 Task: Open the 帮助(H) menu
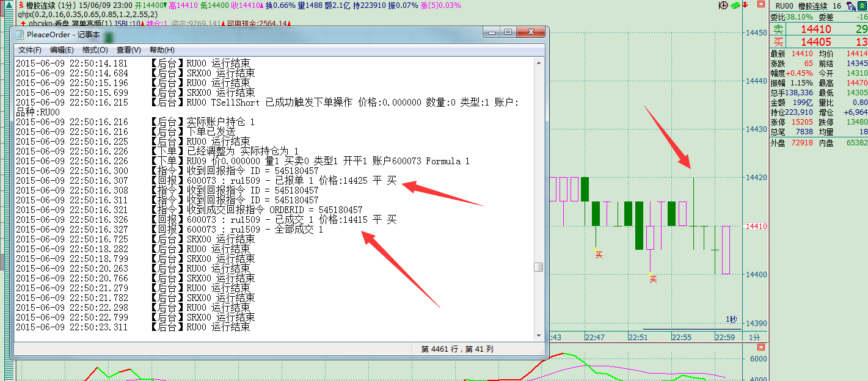click(x=162, y=50)
